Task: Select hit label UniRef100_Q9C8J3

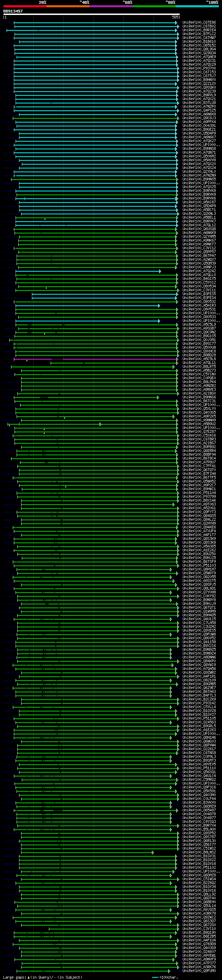Action: [x=199, y=118]
